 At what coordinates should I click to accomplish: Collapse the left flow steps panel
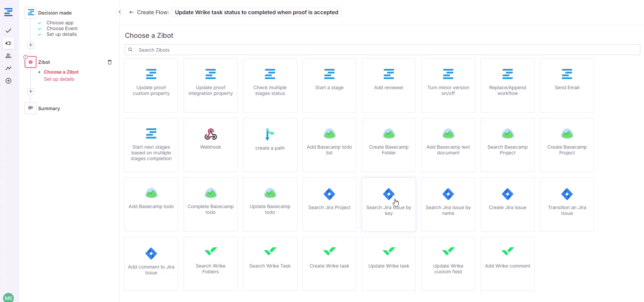[119, 12]
